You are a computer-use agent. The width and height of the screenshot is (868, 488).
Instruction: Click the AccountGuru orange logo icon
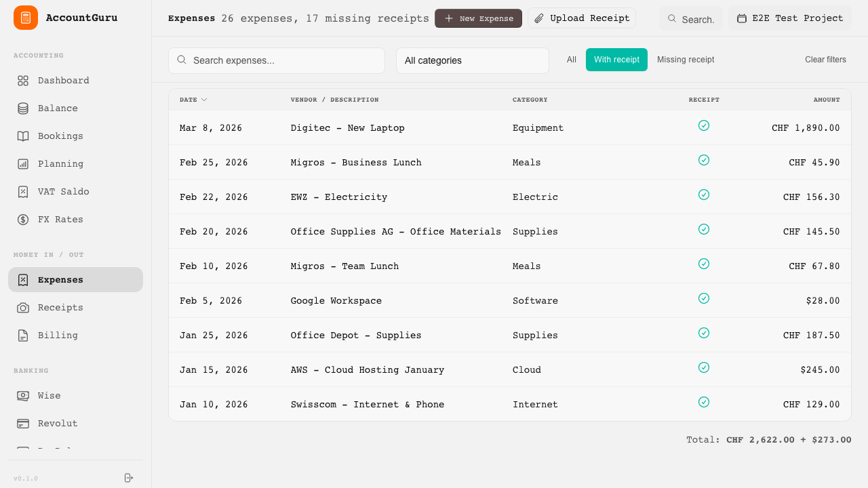click(26, 18)
